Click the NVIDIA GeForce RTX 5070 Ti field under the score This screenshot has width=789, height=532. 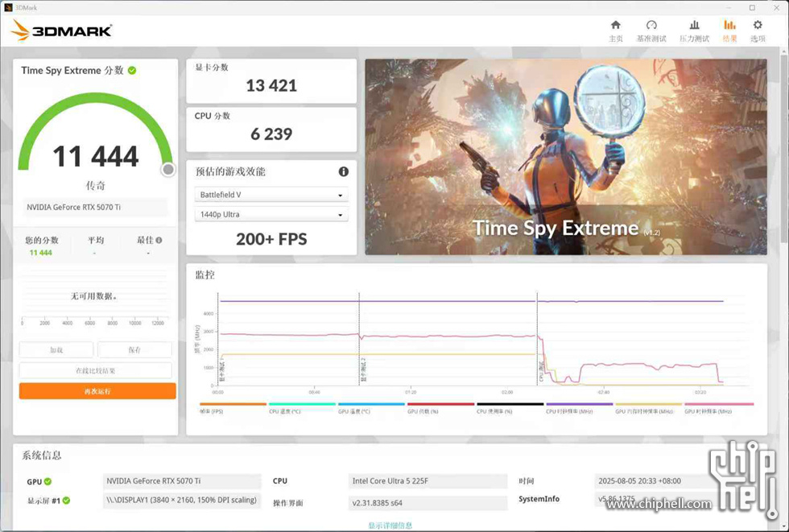(x=96, y=207)
